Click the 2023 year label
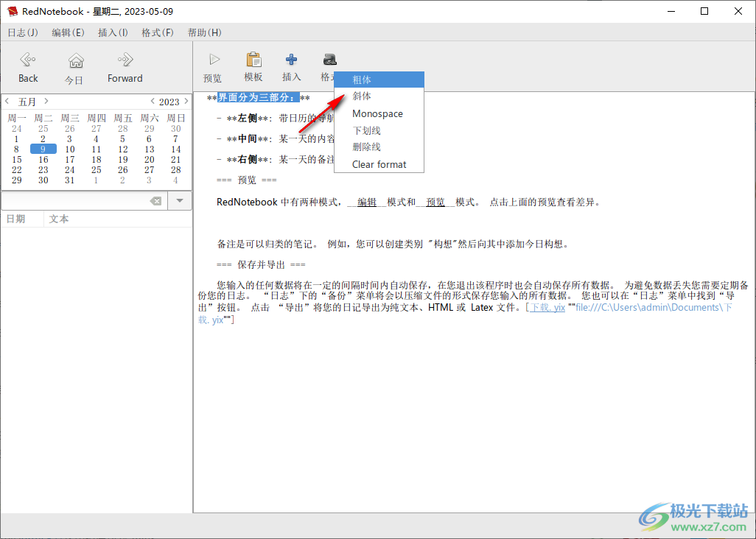Viewport: 756px width, 539px height. pyautogui.click(x=169, y=102)
